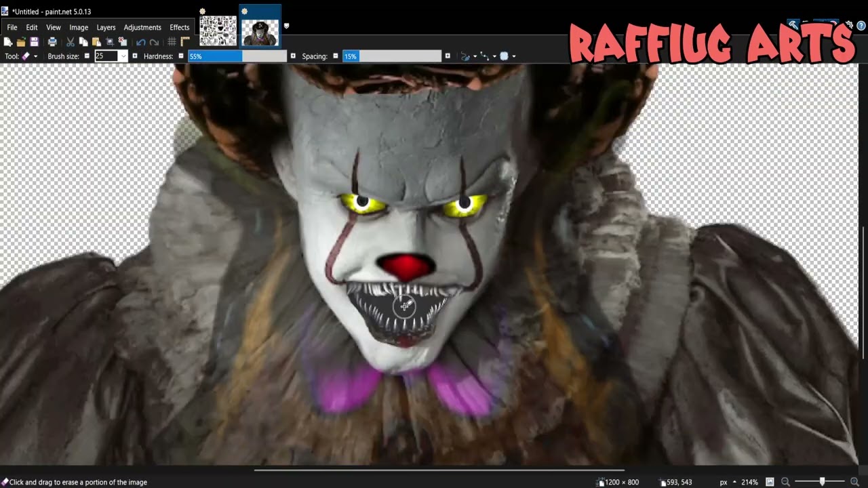Open the Image menu
Viewport: 868px width, 488px height.
(79, 27)
